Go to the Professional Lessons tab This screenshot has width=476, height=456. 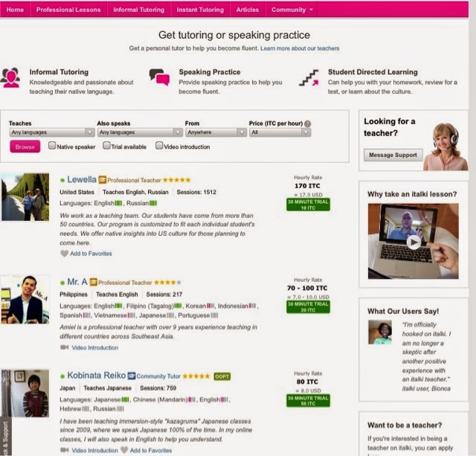pos(68,10)
